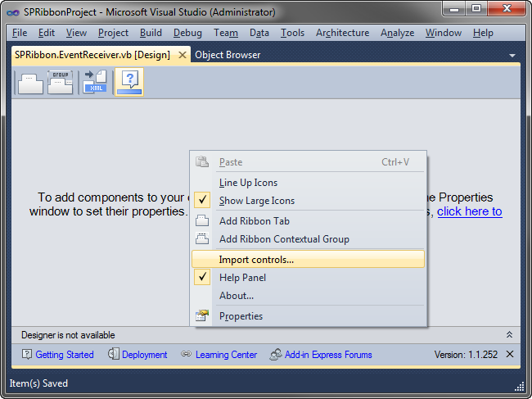Open the Edit menu
This screenshot has width=532, height=399.
pos(47,33)
